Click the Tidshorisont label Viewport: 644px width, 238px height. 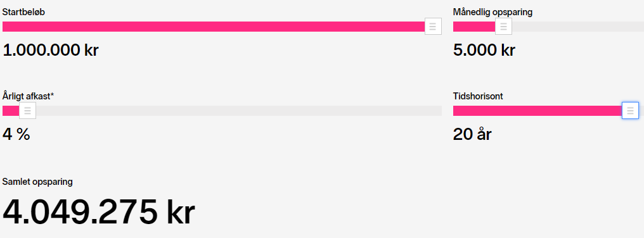[x=478, y=96]
